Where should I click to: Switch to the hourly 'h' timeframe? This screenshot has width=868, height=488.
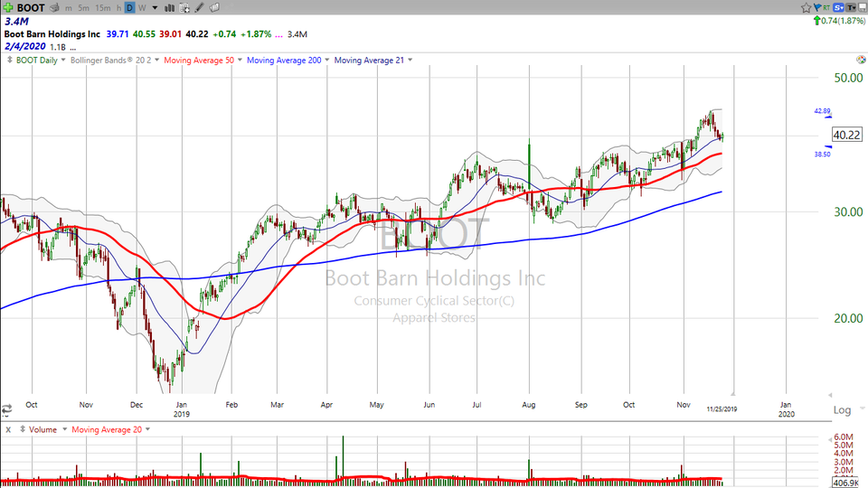(x=118, y=8)
